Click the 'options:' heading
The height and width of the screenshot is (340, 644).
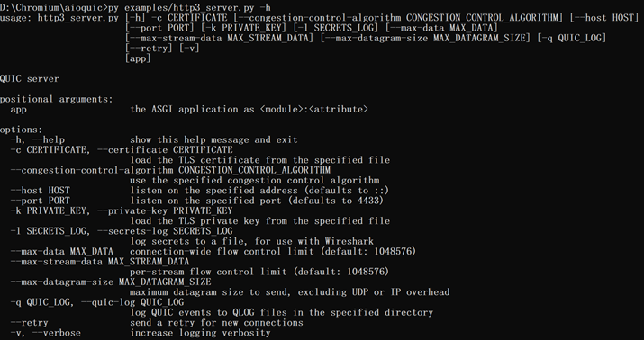(22, 130)
